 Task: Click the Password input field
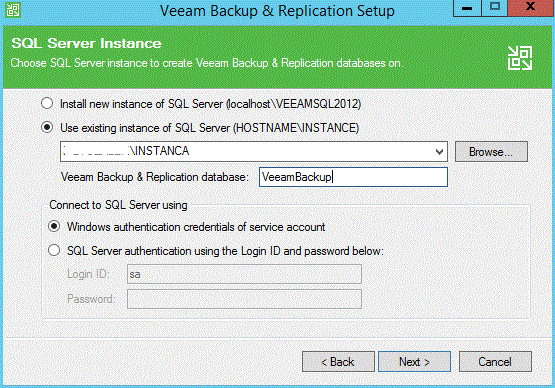click(244, 299)
